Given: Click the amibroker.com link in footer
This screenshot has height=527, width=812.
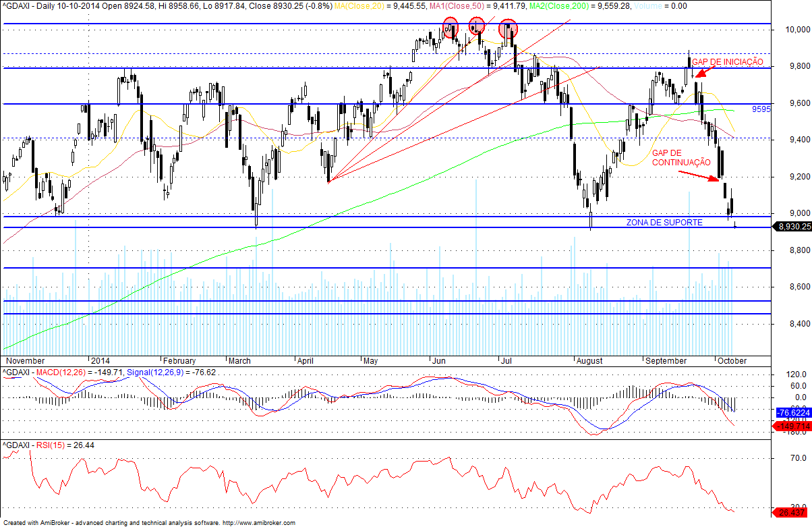Looking at the screenshot, I should (x=259, y=523).
